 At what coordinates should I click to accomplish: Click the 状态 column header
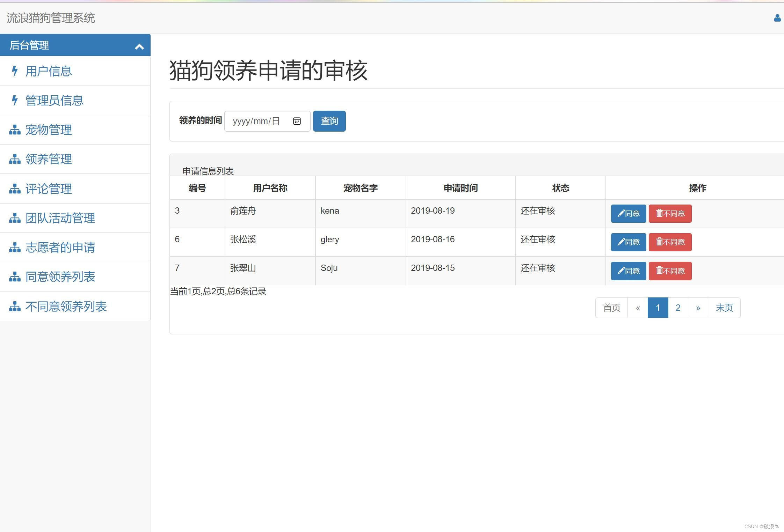tap(561, 188)
